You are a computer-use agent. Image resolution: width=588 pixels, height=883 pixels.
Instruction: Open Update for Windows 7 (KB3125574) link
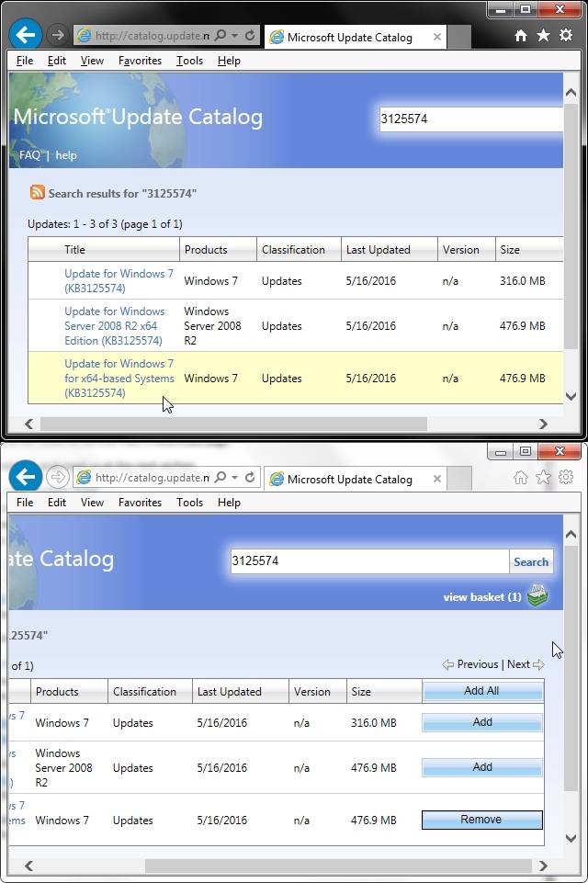tap(119, 280)
